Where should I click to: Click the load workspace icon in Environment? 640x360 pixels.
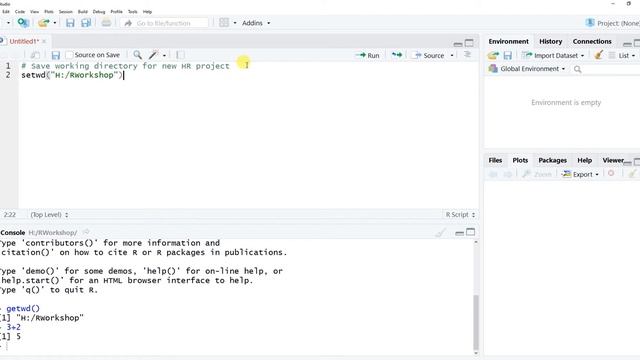click(493, 56)
